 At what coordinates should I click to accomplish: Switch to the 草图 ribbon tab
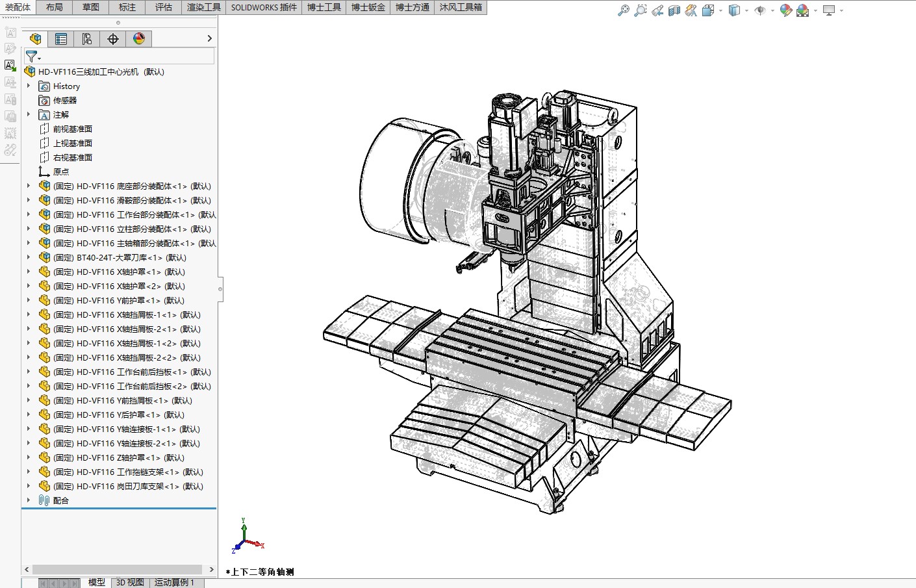coord(91,7)
